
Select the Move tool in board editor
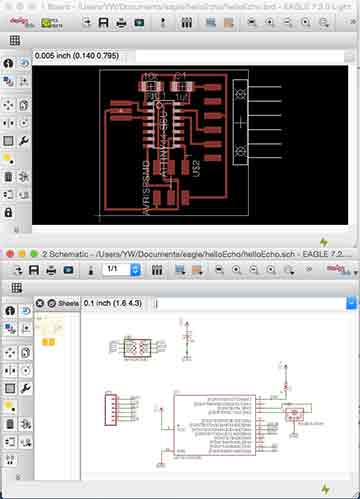pyautogui.click(x=8, y=105)
